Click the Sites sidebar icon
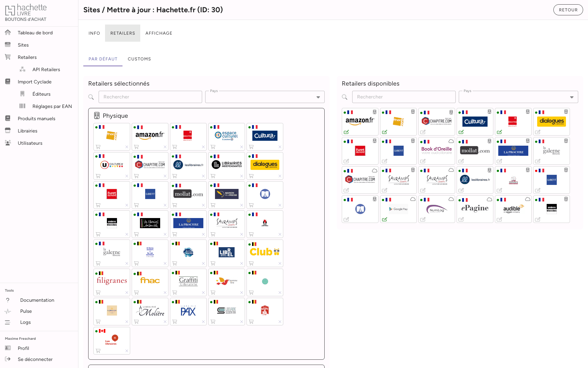Image resolution: width=588 pixels, height=368 pixels. tap(8, 45)
